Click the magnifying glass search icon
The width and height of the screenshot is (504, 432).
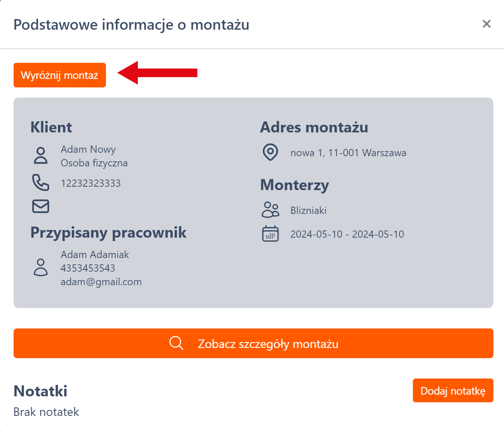point(176,343)
